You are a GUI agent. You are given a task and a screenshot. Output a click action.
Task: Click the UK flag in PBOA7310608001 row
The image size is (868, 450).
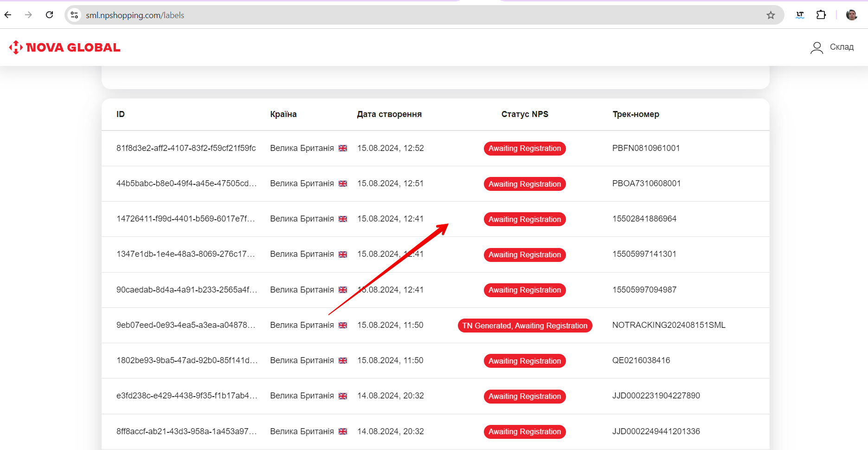tap(343, 183)
